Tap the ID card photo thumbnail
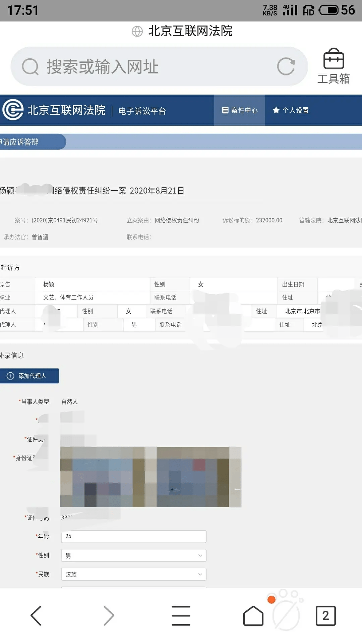 point(151,477)
